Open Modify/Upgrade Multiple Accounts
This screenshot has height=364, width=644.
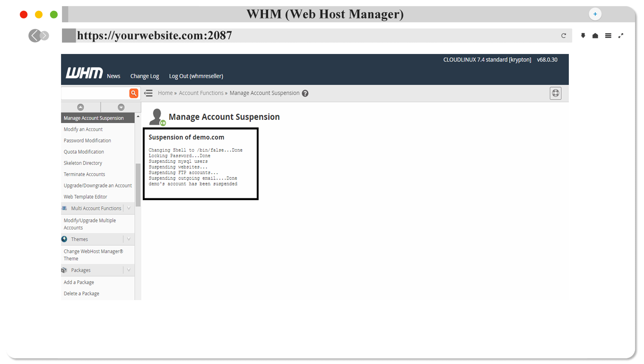(x=90, y=224)
